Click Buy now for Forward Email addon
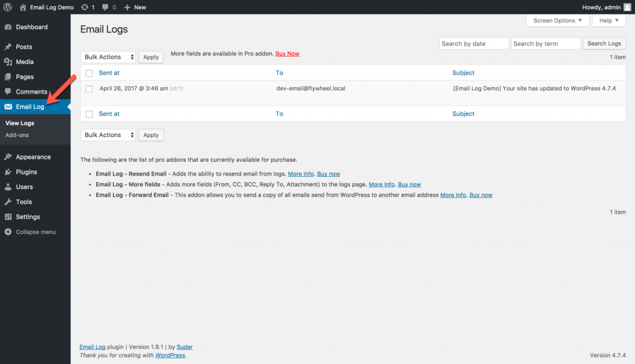Viewport: 635px width, 364px height. pyautogui.click(x=481, y=195)
